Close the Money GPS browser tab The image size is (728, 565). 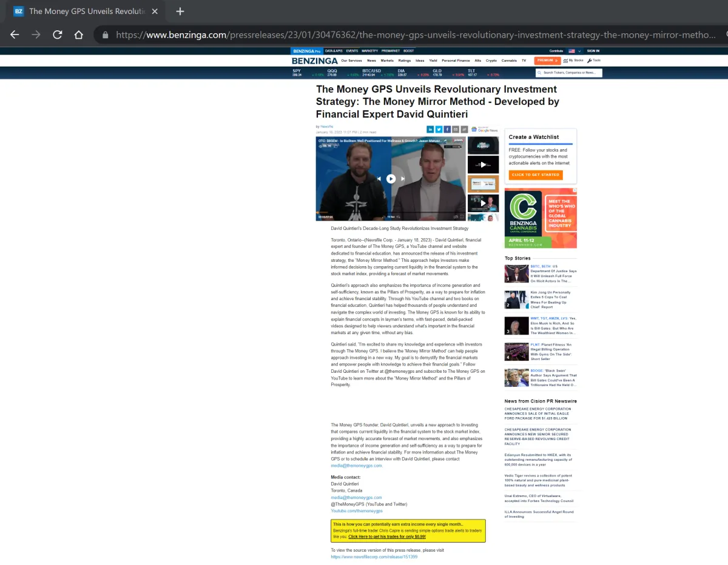click(x=155, y=12)
